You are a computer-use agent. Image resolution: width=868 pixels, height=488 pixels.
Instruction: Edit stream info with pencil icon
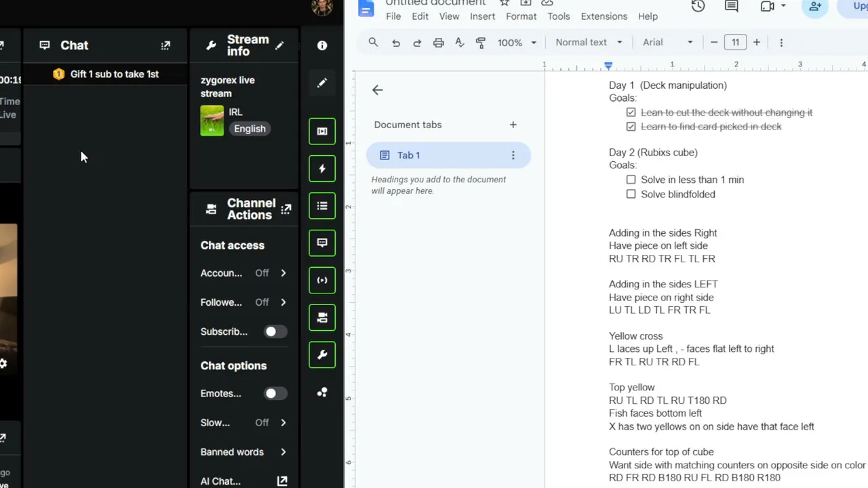pos(279,45)
